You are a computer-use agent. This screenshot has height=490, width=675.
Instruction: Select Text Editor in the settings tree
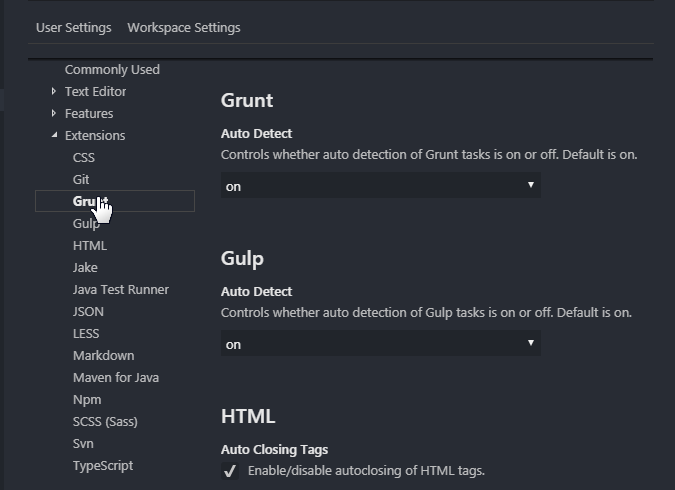[x=96, y=91]
